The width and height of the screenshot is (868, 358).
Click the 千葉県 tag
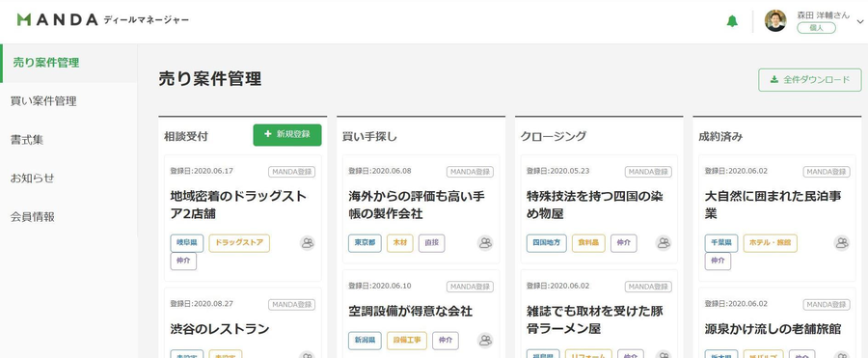pyautogui.click(x=721, y=243)
